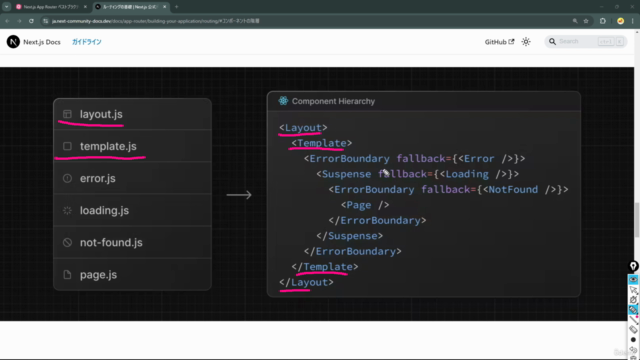Open the GitHub external link
Viewport: 640px width, 360px height.
[x=499, y=42]
